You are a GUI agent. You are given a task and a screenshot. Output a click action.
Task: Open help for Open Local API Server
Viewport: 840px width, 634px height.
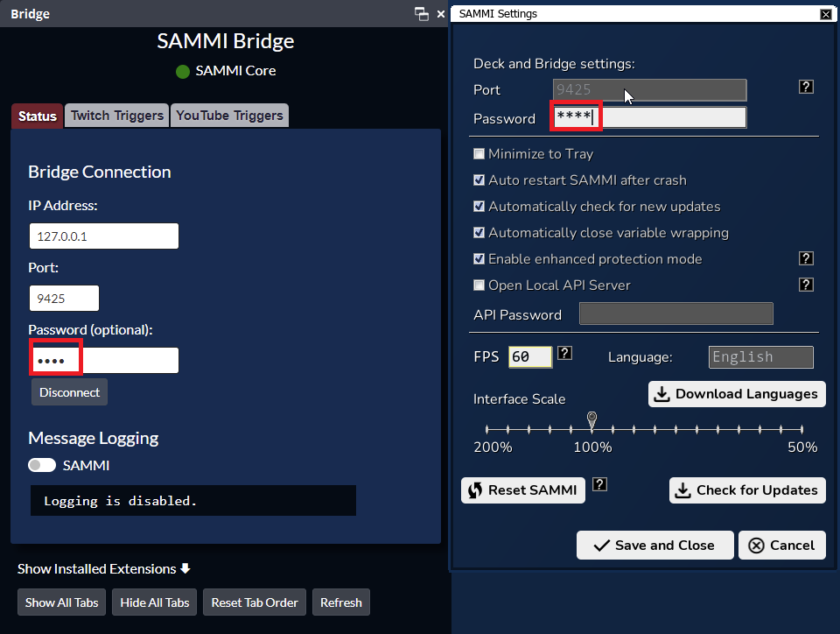tap(806, 285)
